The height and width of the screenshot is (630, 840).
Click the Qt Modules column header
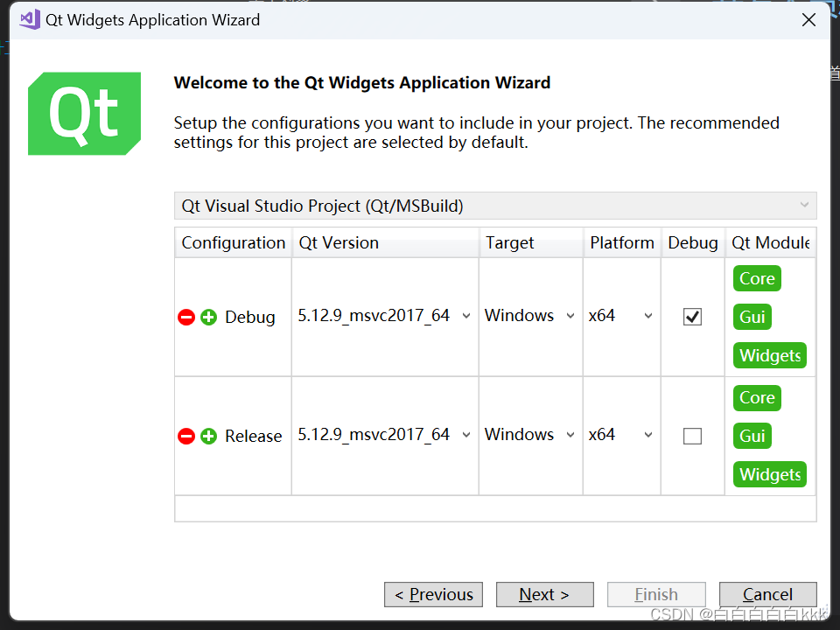coord(770,242)
